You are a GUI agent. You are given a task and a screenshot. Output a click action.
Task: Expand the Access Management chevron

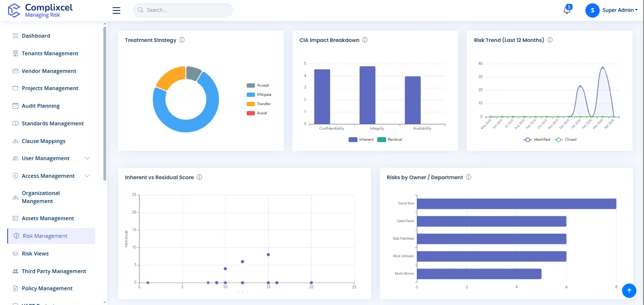tap(87, 176)
